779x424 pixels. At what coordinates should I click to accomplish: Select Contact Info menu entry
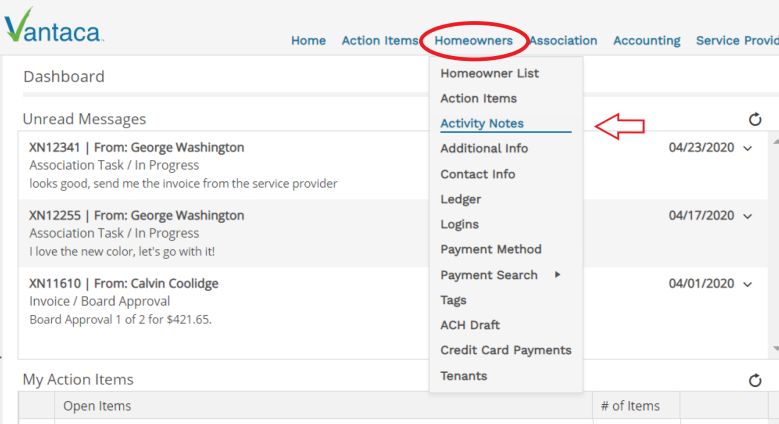point(477,174)
